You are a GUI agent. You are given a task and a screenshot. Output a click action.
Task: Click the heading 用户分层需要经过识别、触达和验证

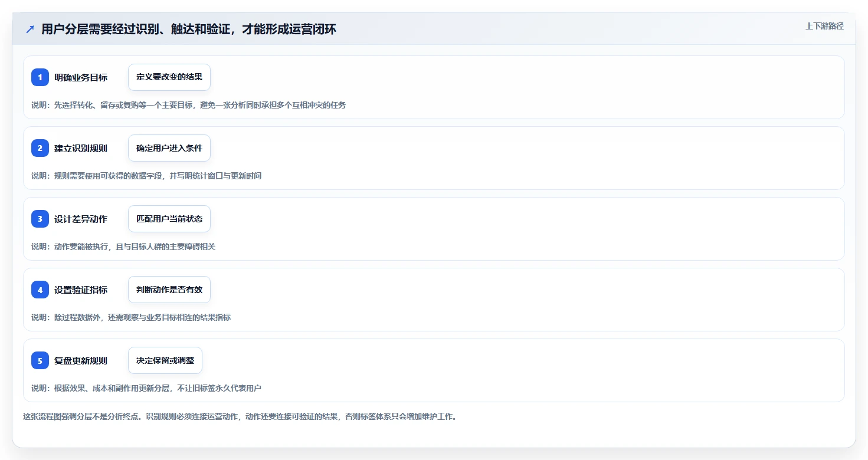(x=189, y=29)
